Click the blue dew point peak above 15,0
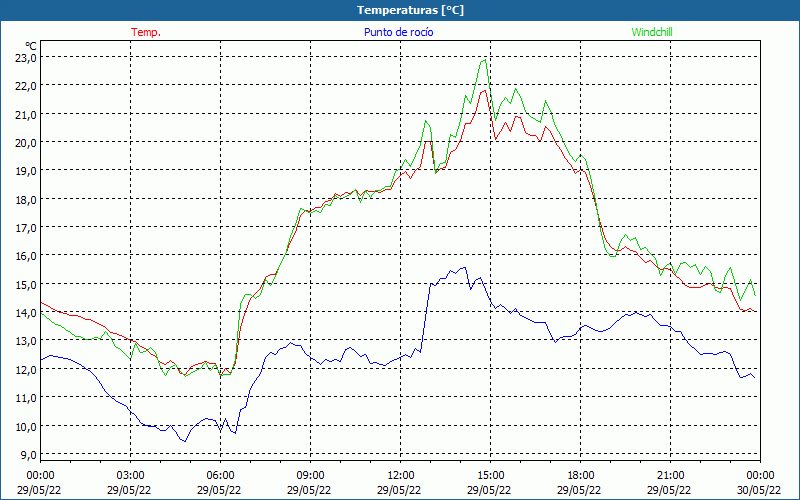The height and width of the screenshot is (500, 800). pyautogui.click(x=464, y=267)
